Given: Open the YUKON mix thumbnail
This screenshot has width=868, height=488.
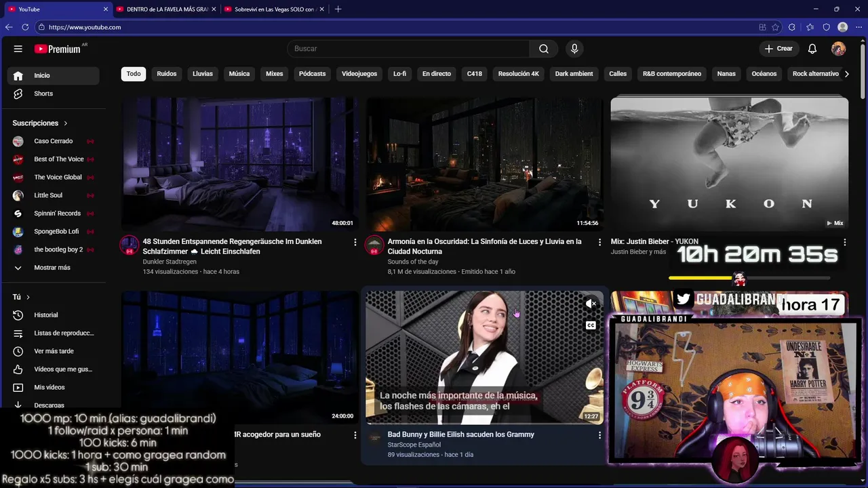Looking at the screenshot, I should point(729,164).
